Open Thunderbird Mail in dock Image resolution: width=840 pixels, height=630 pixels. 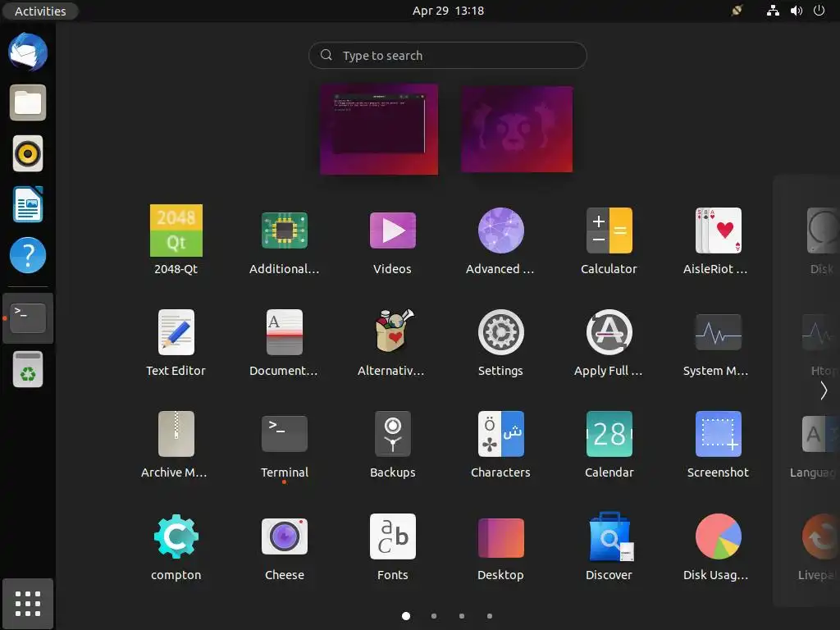tap(28, 52)
